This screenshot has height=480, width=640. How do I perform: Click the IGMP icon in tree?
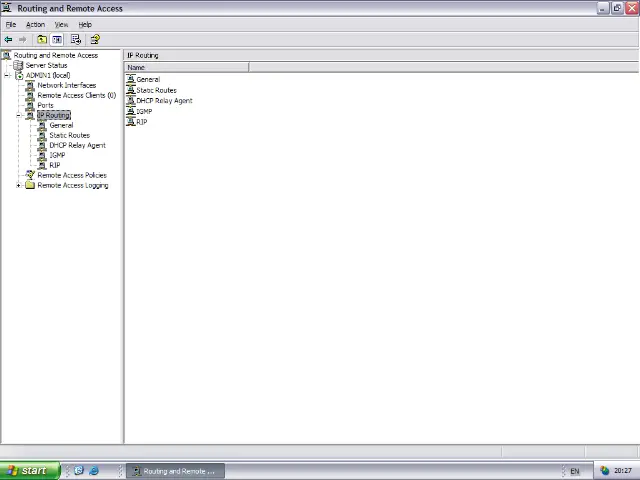[42, 156]
